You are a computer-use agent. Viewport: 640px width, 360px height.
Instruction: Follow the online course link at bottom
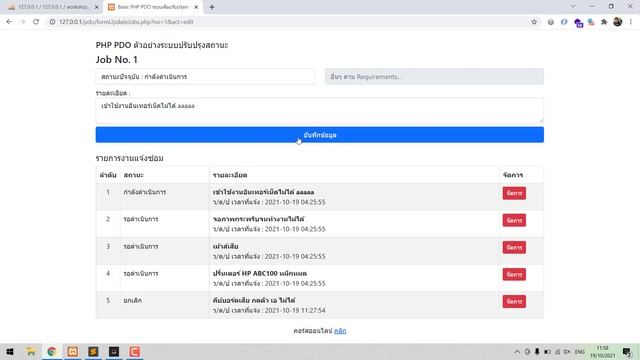340,331
